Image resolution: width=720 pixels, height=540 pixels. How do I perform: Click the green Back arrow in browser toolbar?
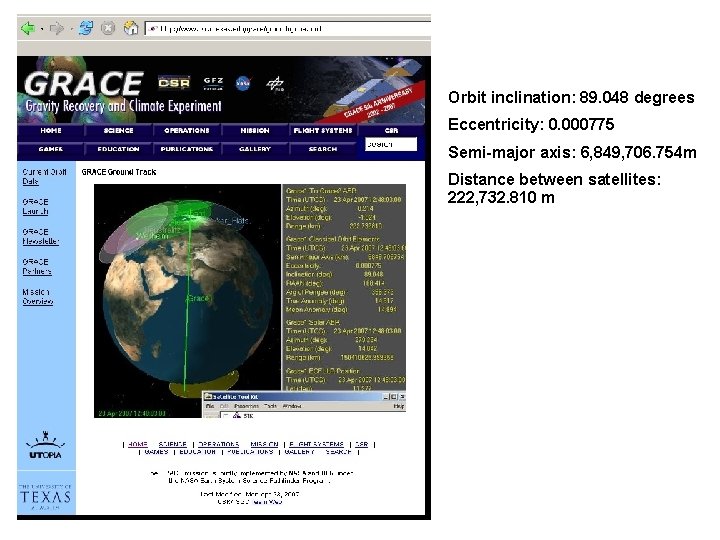click(x=28, y=28)
